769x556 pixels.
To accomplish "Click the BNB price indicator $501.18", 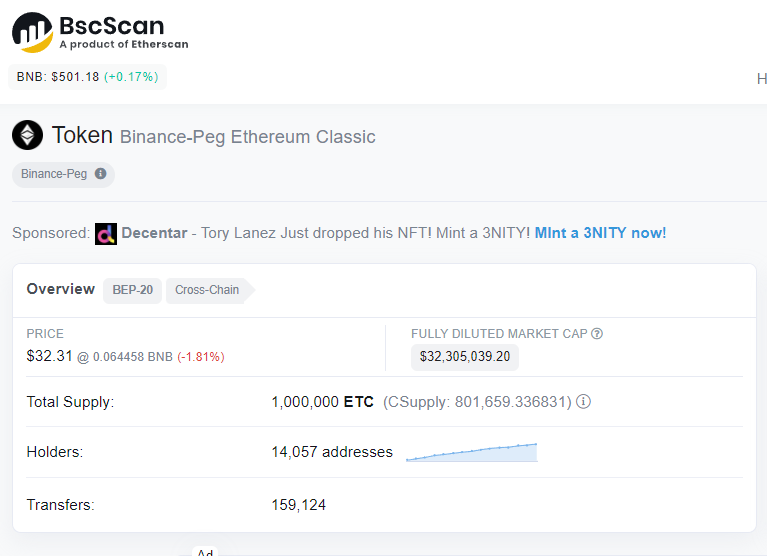I will tap(87, 77).
